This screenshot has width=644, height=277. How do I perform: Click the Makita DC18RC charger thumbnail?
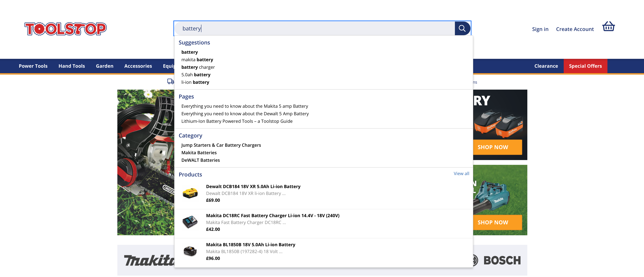point(190,222)
